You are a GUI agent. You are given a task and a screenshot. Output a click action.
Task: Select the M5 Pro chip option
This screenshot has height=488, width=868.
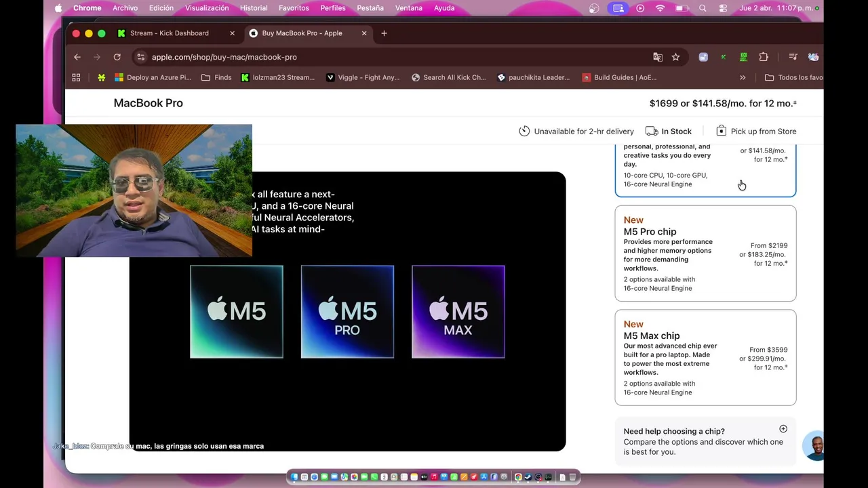705,253
